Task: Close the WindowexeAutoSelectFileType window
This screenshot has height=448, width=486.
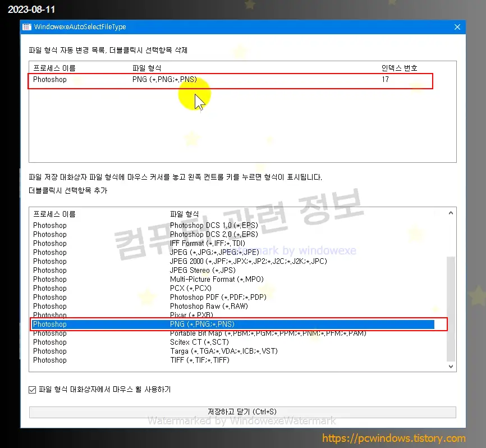Action: [457, 27]
